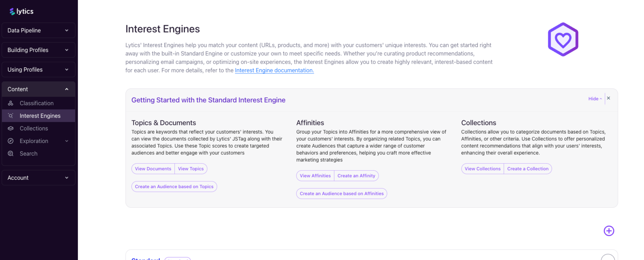Image resolution: width=644 pixels, height=260 pixels.
Task: Hide the Getting Started section
Action: click(x=595, y=99)
